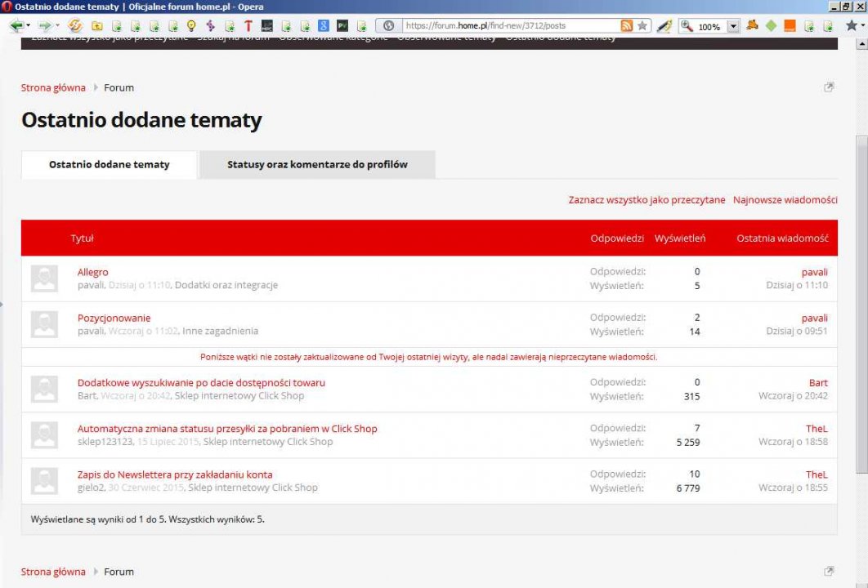
Task: Open the "Inne zagadnienia" category link
Action: pyautogui.click(x=221, y=331)
